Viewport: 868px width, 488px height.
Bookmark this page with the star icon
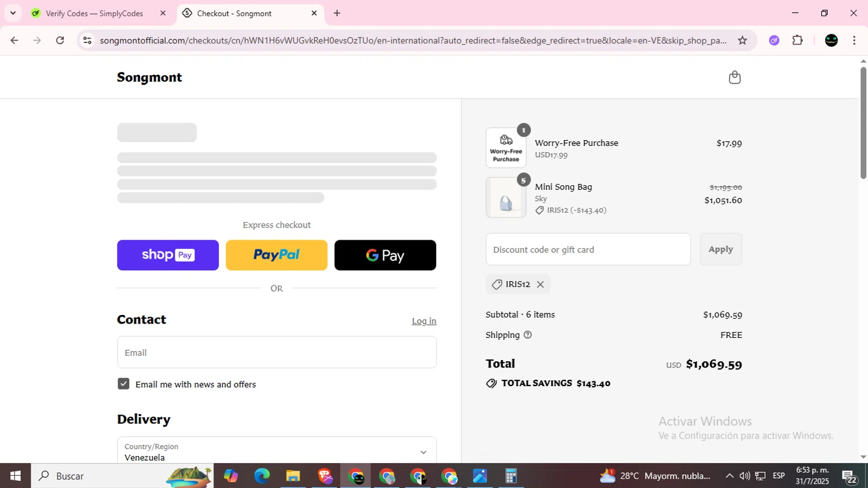tap(742, 40)
